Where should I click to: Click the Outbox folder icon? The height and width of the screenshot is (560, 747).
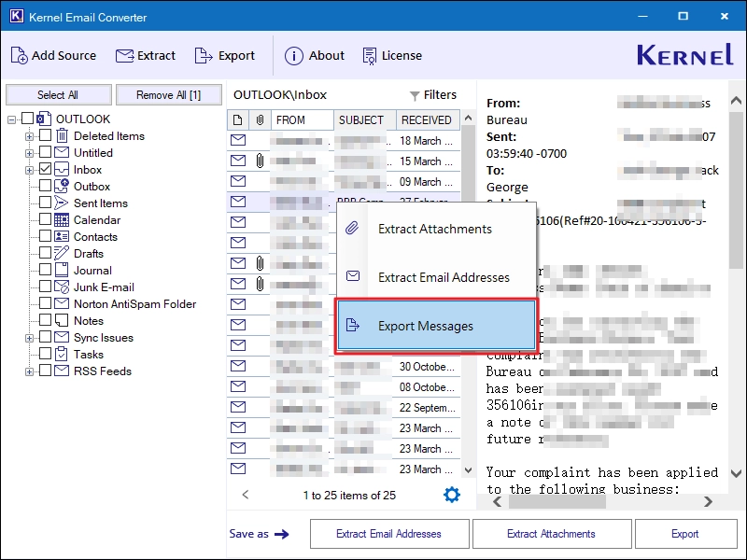tap(62, 186)
